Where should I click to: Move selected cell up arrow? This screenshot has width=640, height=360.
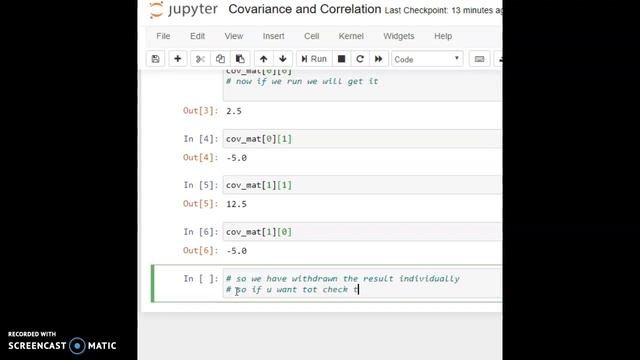(x=264, y=59)
